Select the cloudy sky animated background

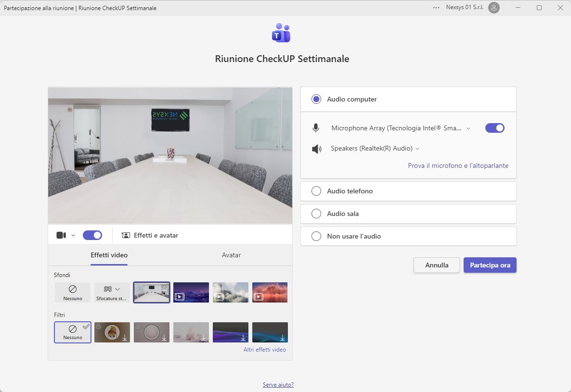[231, 292]
